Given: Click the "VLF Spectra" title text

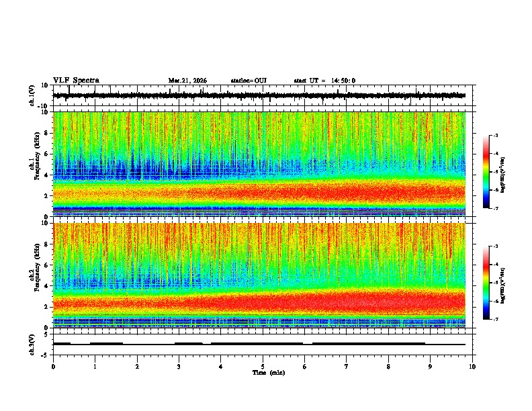Looking at the screenshot, I should [76, 81].
